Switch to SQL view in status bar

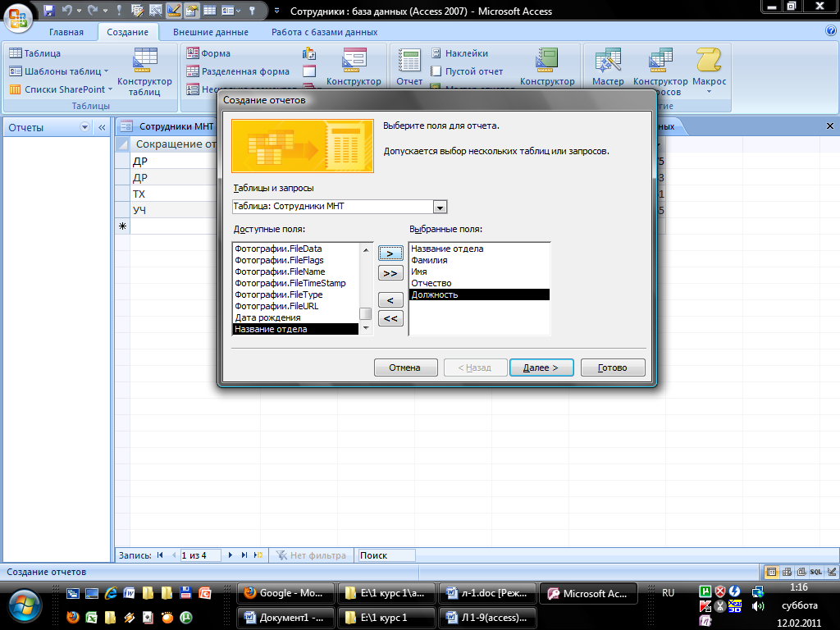pos(816,572)
